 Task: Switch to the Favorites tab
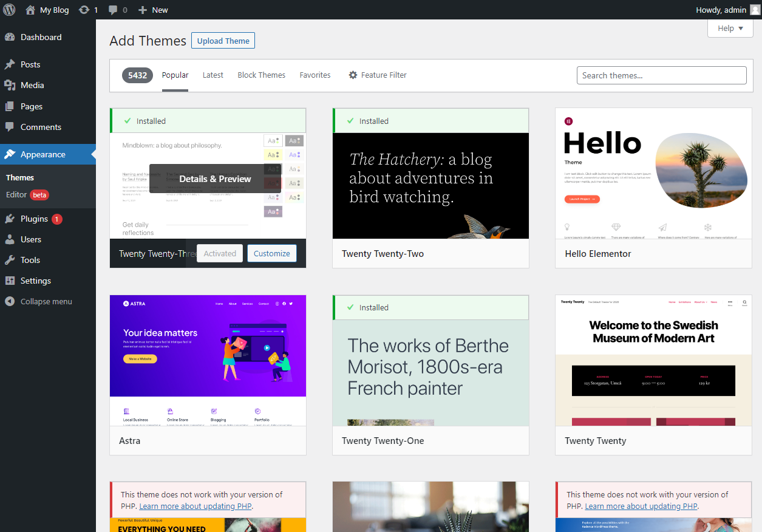(x=315, y=75)
